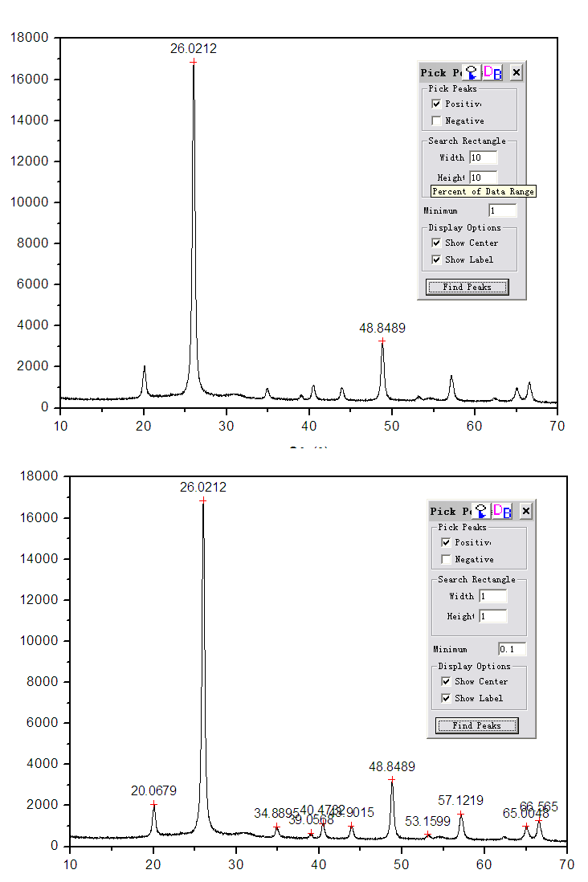Select the 65.0048 peak label in lower graph
This screenshot has width=588, height=882.
click(x=525, y=814)
